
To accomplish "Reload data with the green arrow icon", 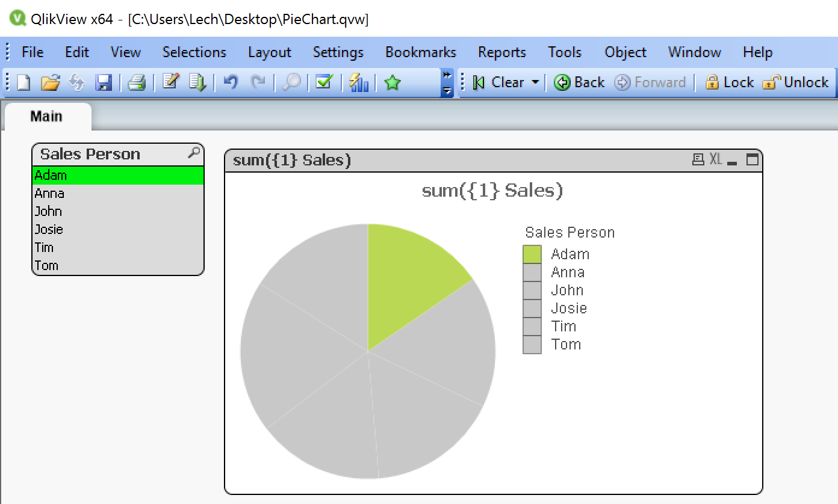I will click(x=198, y=82).
